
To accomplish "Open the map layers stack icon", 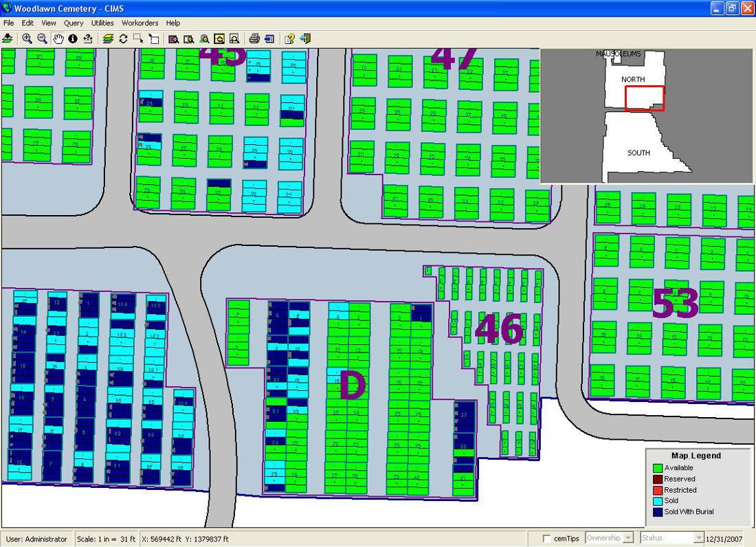I will click(108, 38).
